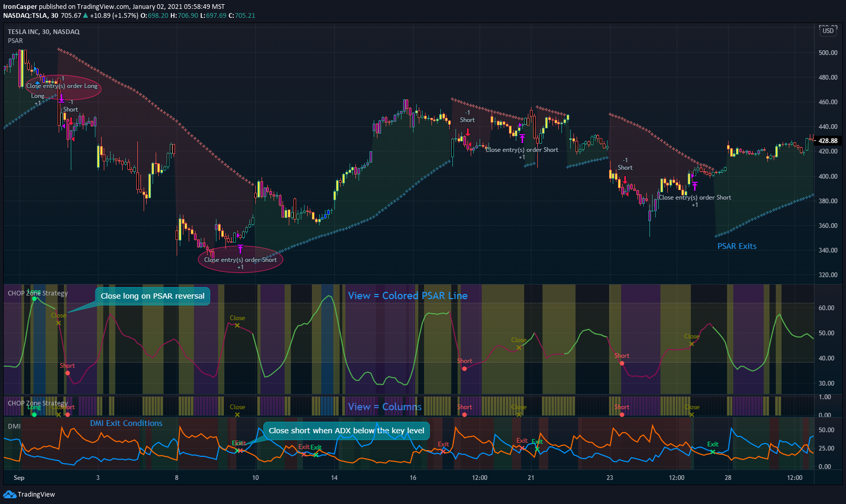Screen dimensions: 846x504
Task: Click the current price label 428.88
Action: [x=828, y=140]
